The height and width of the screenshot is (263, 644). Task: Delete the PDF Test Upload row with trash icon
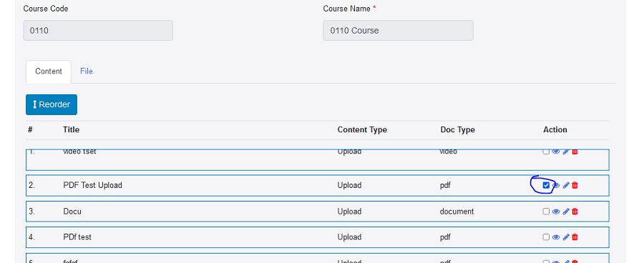click(575, 185)
